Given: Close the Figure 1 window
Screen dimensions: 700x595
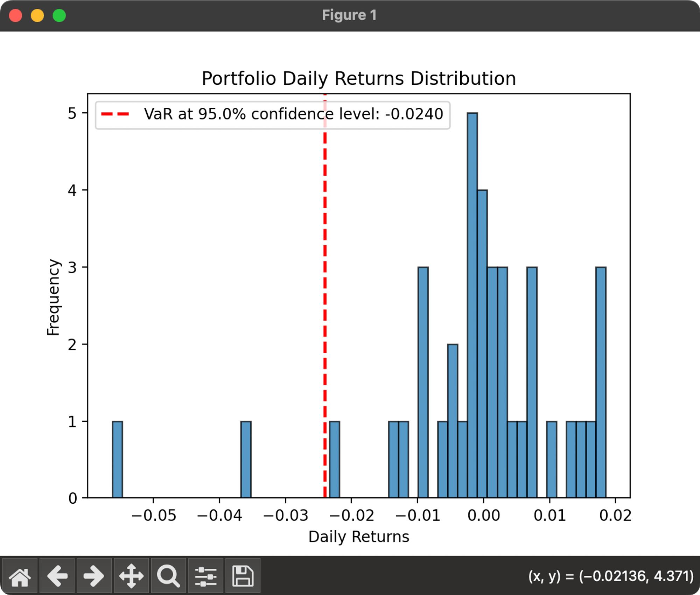Looking at the screenshot, I should (15, 15).
